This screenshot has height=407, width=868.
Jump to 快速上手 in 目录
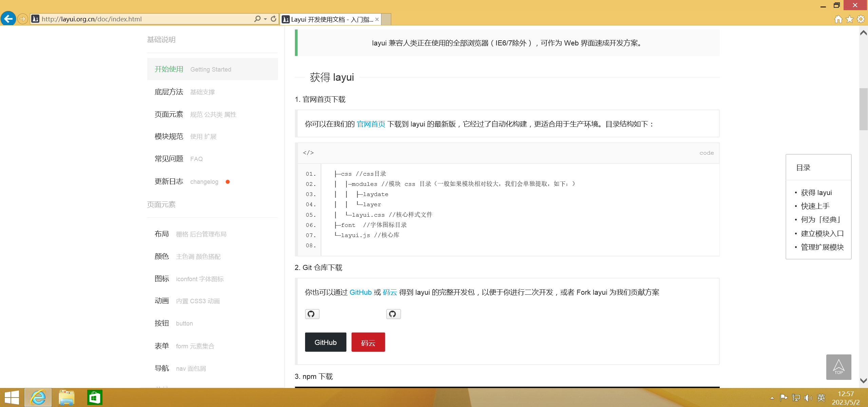[x=815, y=206]
